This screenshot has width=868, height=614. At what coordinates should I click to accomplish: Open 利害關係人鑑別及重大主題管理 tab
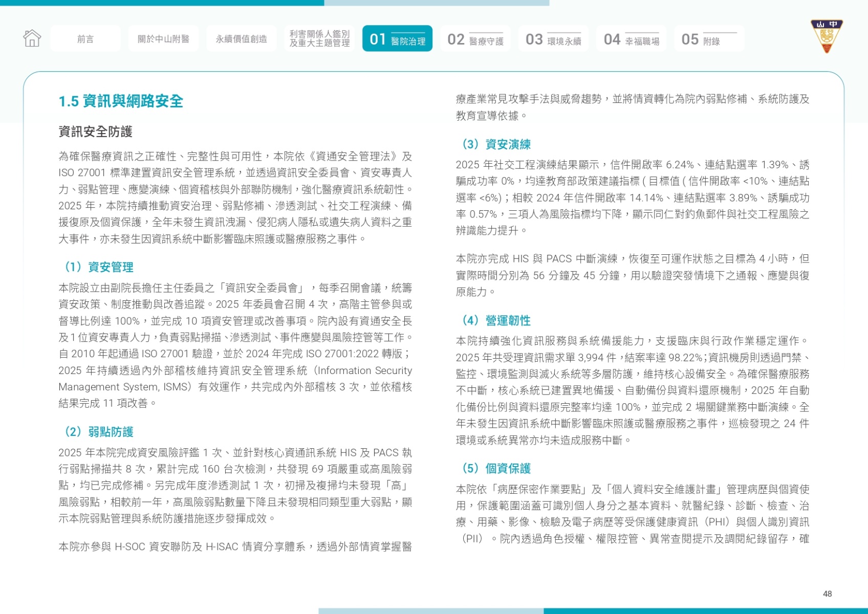pos(319,39)
